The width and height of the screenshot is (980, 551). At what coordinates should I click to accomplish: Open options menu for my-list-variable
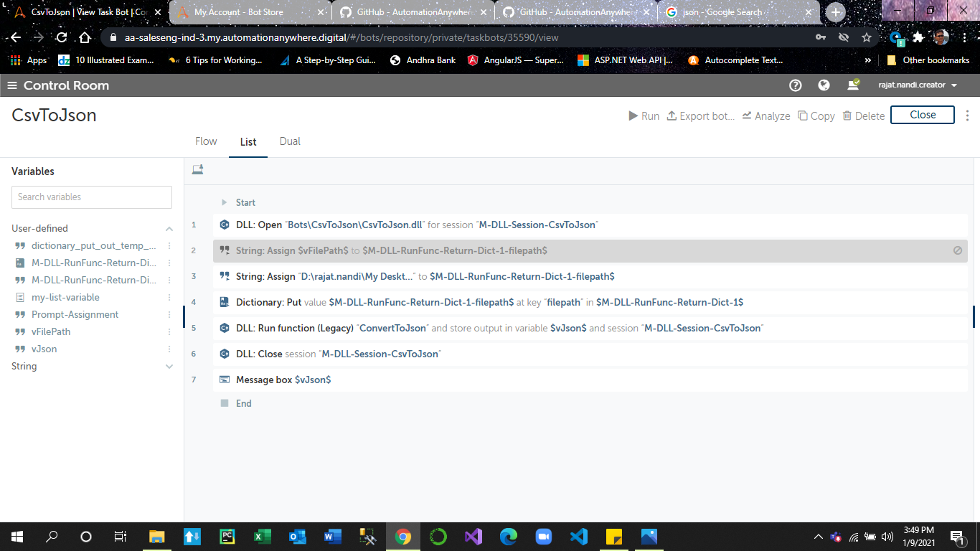[x=169, y=297]
